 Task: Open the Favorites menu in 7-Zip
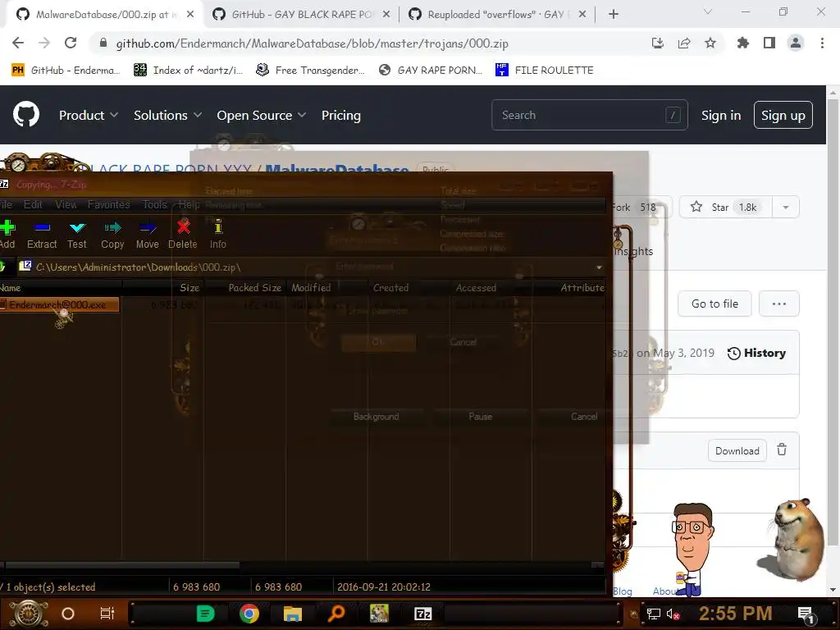coord(109,204)
